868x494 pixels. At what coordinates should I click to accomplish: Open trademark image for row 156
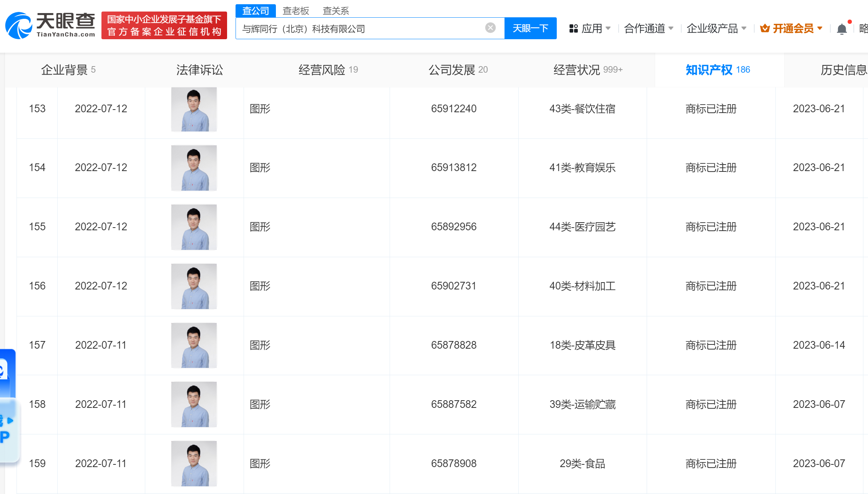point(194,286)
